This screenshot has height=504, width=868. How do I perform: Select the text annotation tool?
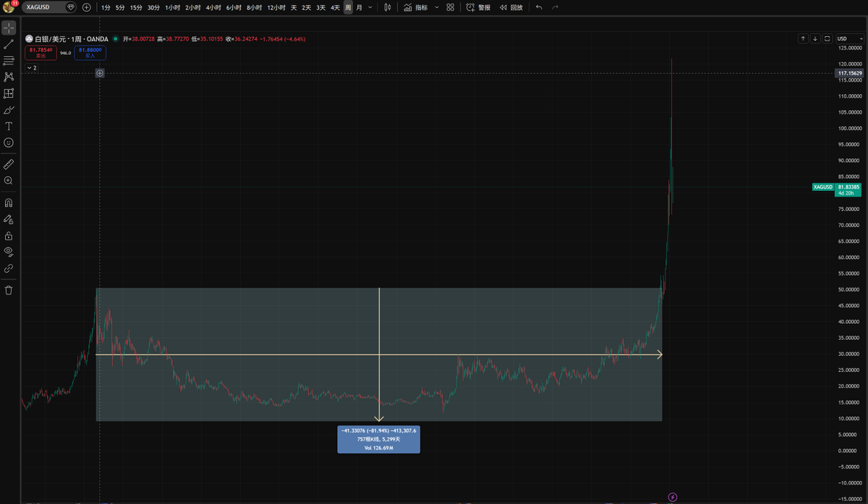coord(9,126)
